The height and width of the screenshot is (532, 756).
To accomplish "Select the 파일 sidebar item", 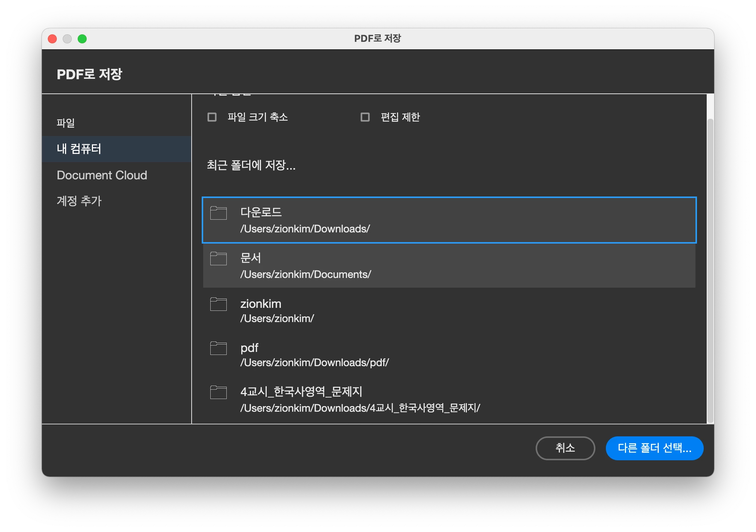I will pos(66,123).
